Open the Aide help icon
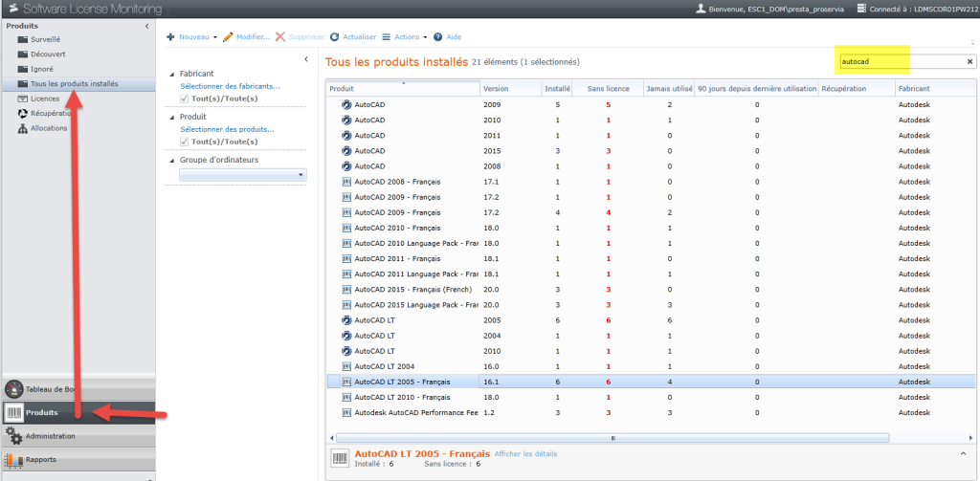 point(437,37)
